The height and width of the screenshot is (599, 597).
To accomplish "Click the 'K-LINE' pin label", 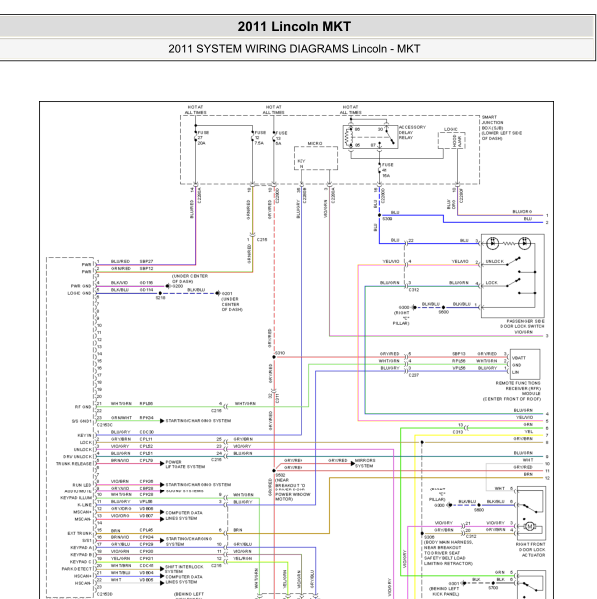I will pyautogui.click(x=84, y=505).
